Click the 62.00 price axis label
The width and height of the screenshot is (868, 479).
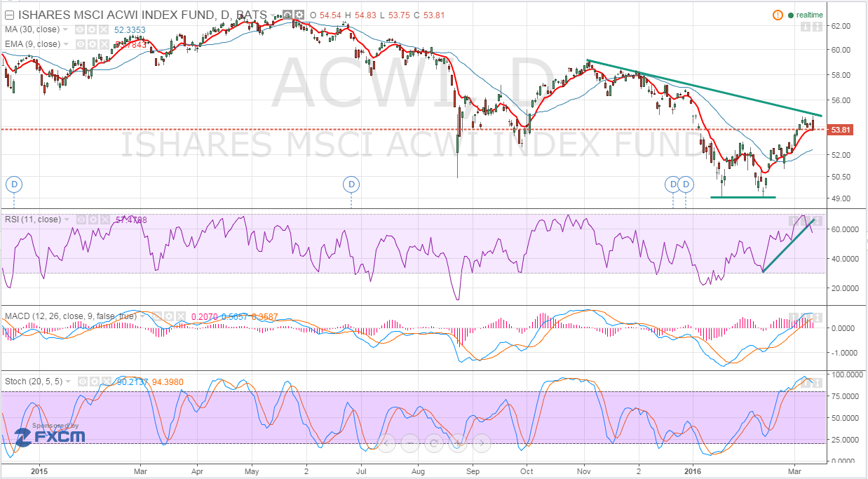(x=841, y=26)
